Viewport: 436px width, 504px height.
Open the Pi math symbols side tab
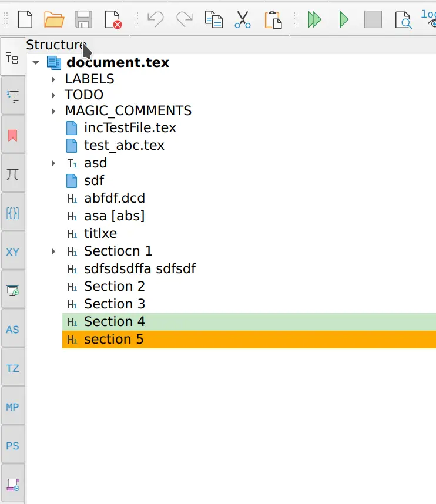click(12, 174)
